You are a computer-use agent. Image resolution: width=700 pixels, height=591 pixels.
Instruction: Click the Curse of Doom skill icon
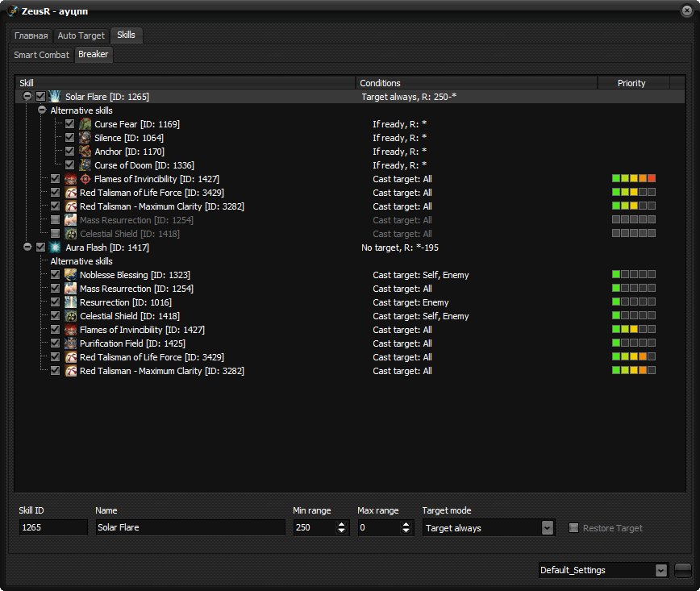click(85, 165)
